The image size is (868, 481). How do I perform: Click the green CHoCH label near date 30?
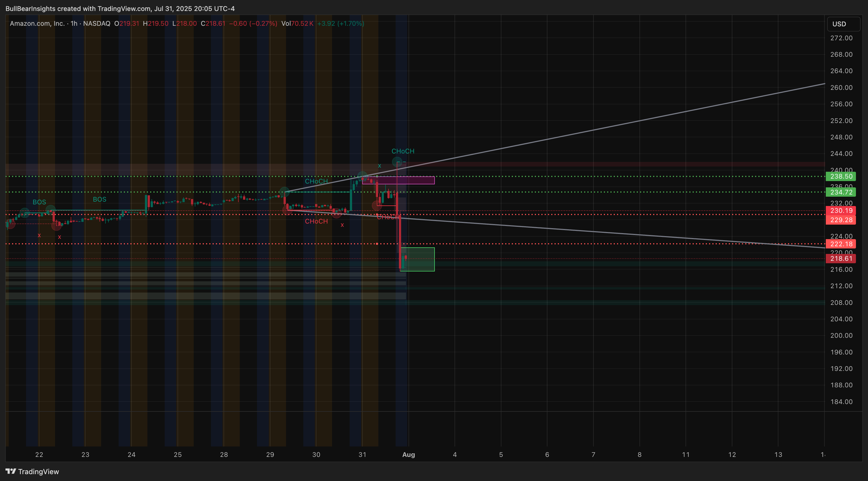pos(316,181)
